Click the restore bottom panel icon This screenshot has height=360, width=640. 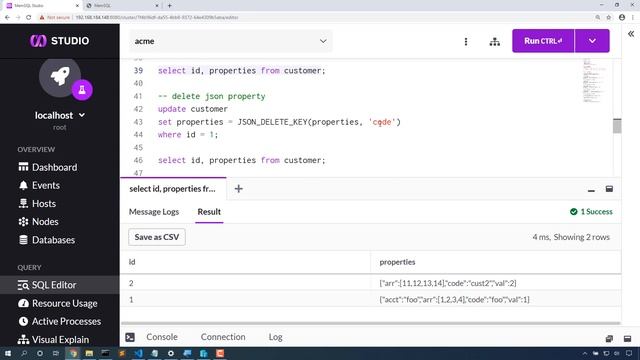pyautogui.click(x=609, y=338)
